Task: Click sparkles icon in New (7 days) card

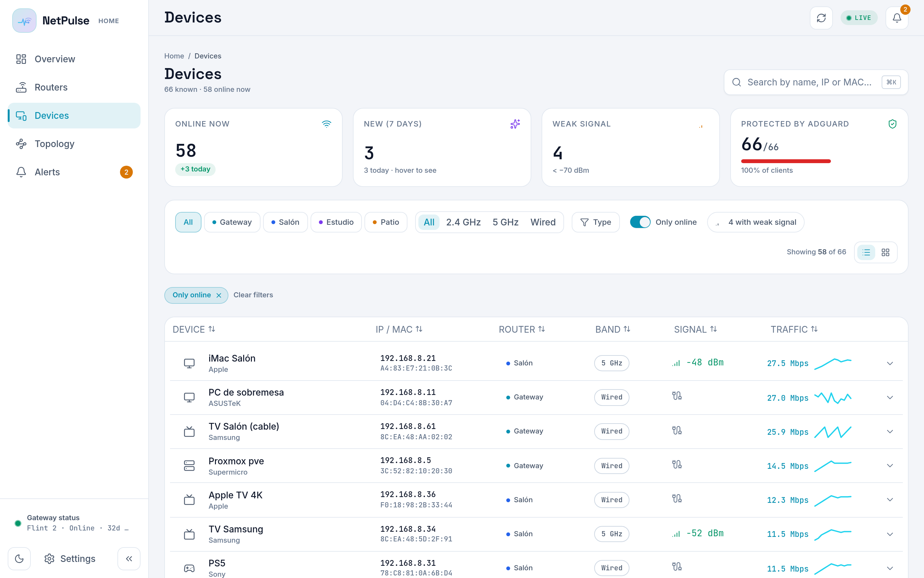Action: pyautogui.click(x=515, y=124)
